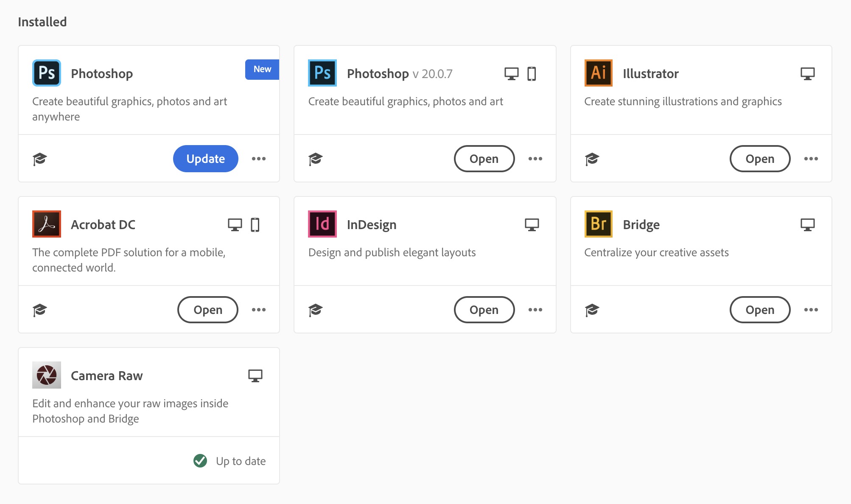Image resolution: width=851 pixels, height=504 pixels.
Task: Click the New badge on Photoshop card
Action: [x=262, y=69]
